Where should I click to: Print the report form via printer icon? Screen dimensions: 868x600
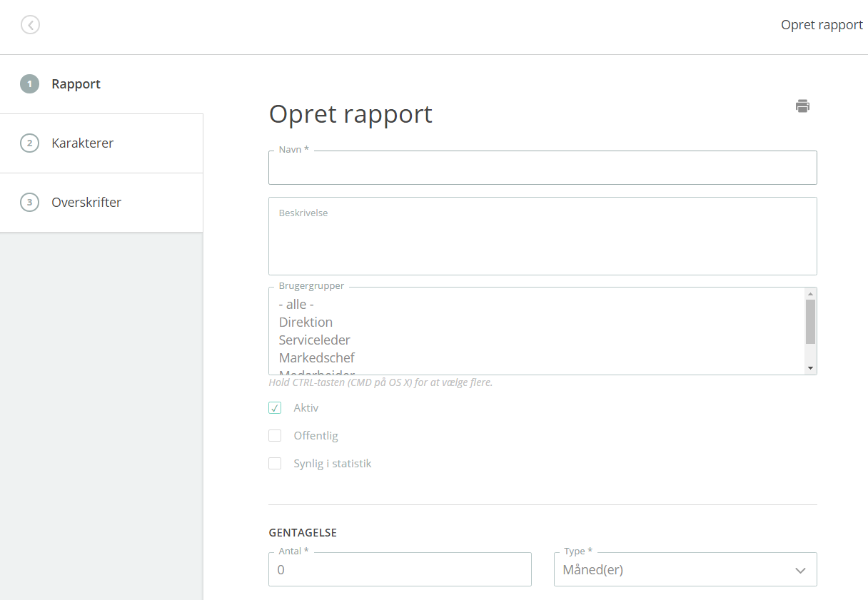(802, 106)
